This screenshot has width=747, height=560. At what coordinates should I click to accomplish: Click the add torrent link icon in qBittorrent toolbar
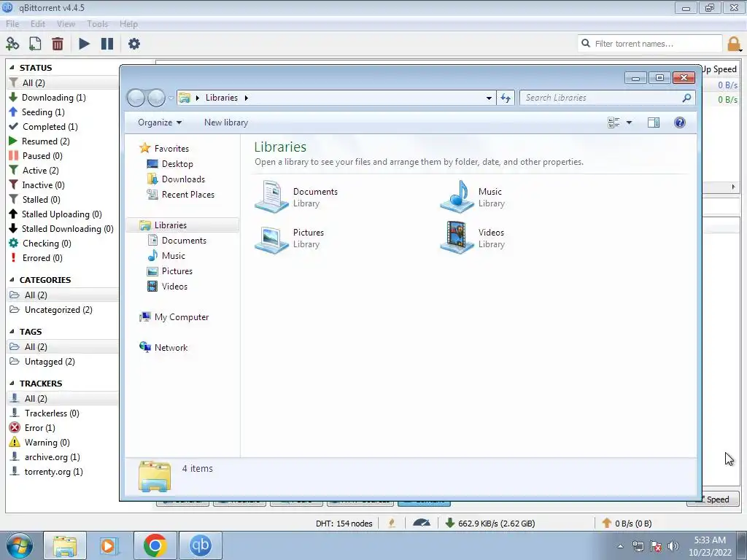12,44
